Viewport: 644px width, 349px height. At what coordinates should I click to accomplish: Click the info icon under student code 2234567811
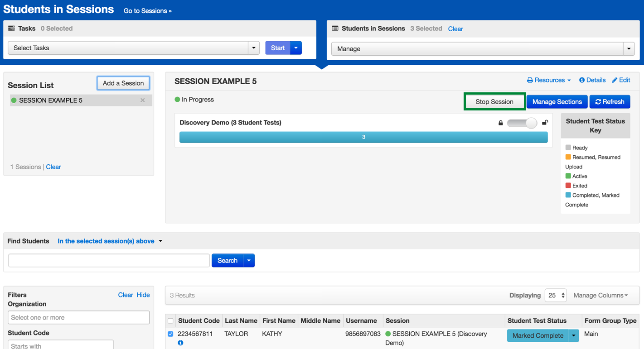[x=180, y=343]
